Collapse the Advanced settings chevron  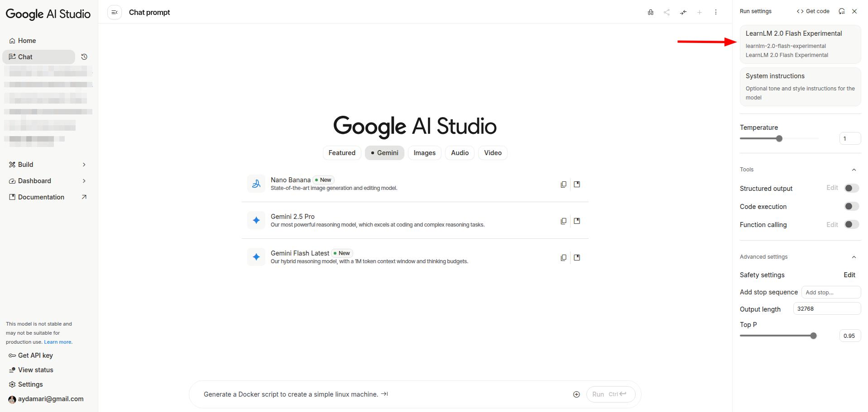point(854,257)
